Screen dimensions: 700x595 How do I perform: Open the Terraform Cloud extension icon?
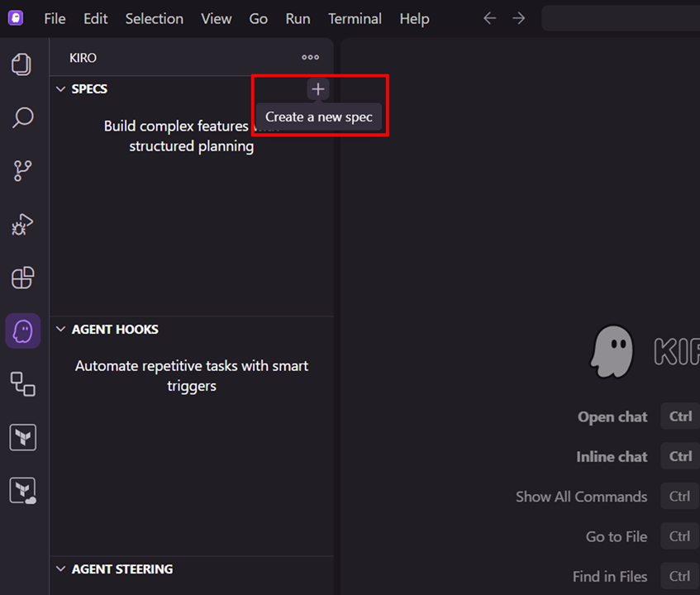click(x=23, y=491)
